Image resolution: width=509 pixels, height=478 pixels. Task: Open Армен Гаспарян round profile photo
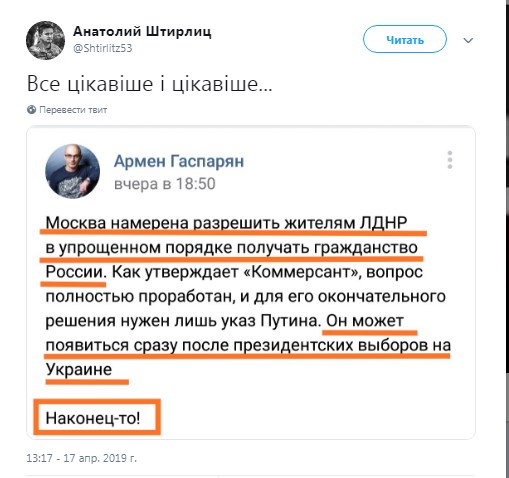click(x=72, y=171)
